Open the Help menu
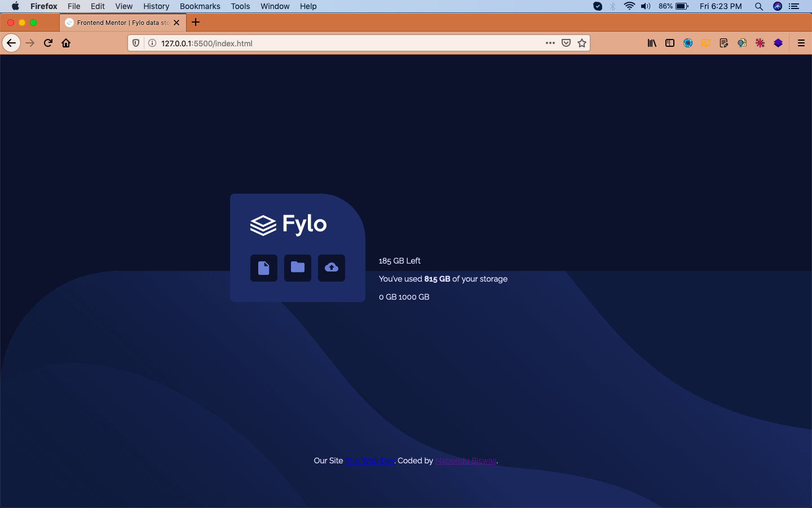Screen dimensions: 812x508 308,6
